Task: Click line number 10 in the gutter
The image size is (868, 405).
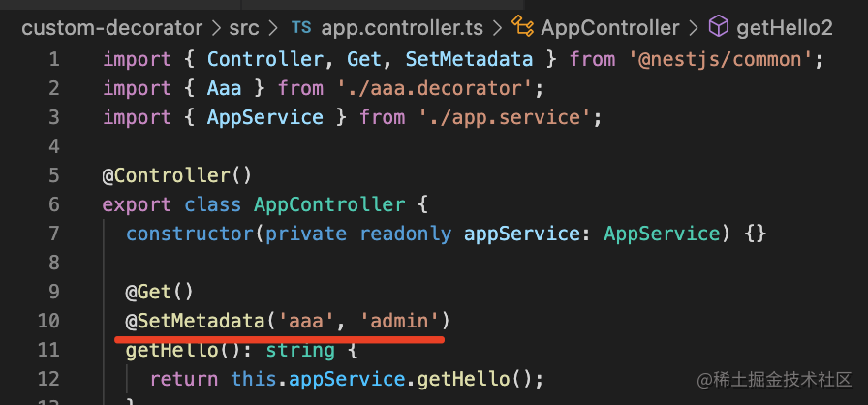Action: point(48,321)
